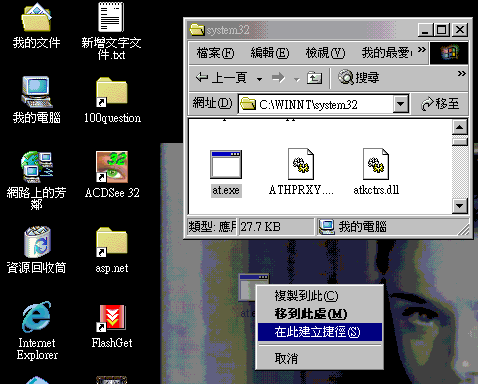Click the vertical scrollbar thumb in system32
478x384 pixels.
460,141
